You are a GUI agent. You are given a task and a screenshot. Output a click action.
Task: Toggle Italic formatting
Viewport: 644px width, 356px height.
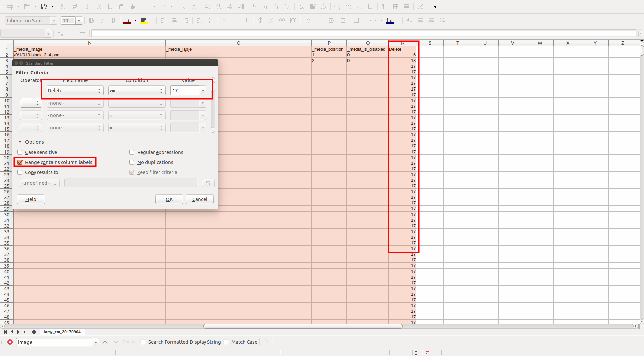coord(102,21)
